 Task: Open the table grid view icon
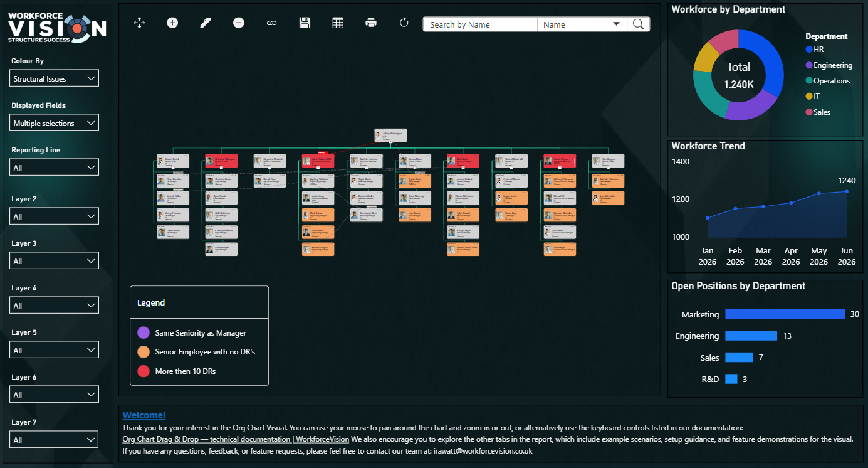coord(338,23)
